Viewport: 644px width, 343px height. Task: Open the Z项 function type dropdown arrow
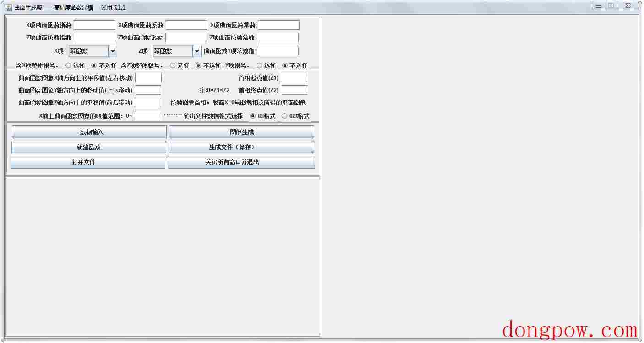(197, 51)
